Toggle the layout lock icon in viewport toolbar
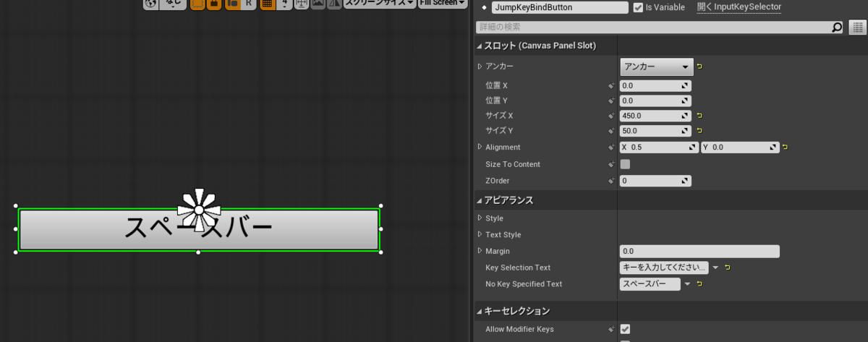Viewport: 868px width, 342px height. 214,4
